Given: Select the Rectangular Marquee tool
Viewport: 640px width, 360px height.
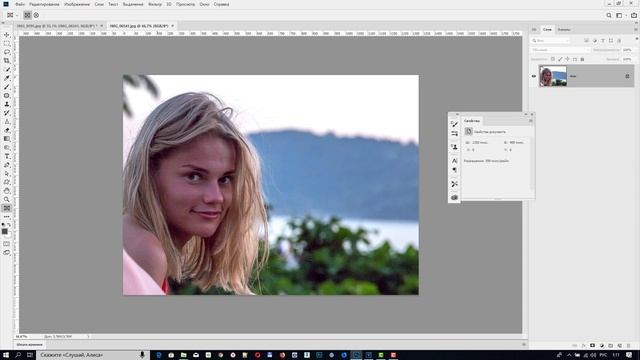Looking at the screenshot, I should 7,43.
